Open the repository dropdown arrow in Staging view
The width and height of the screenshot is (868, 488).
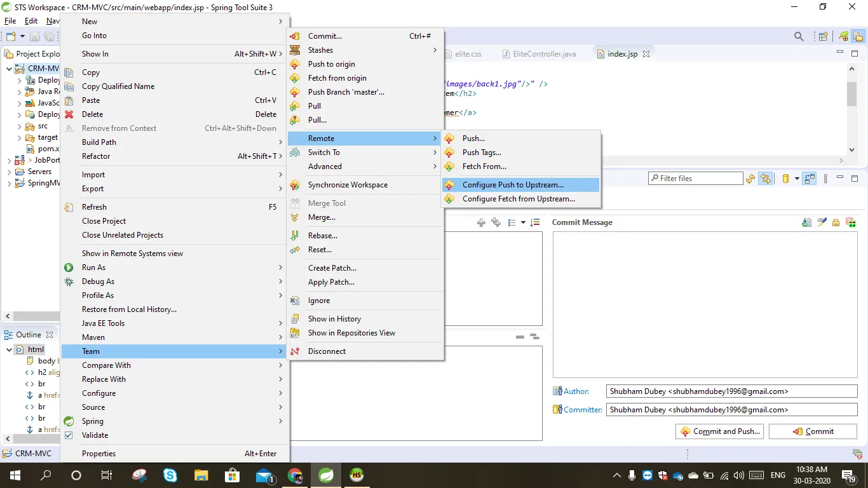click(x=796, y=179)
